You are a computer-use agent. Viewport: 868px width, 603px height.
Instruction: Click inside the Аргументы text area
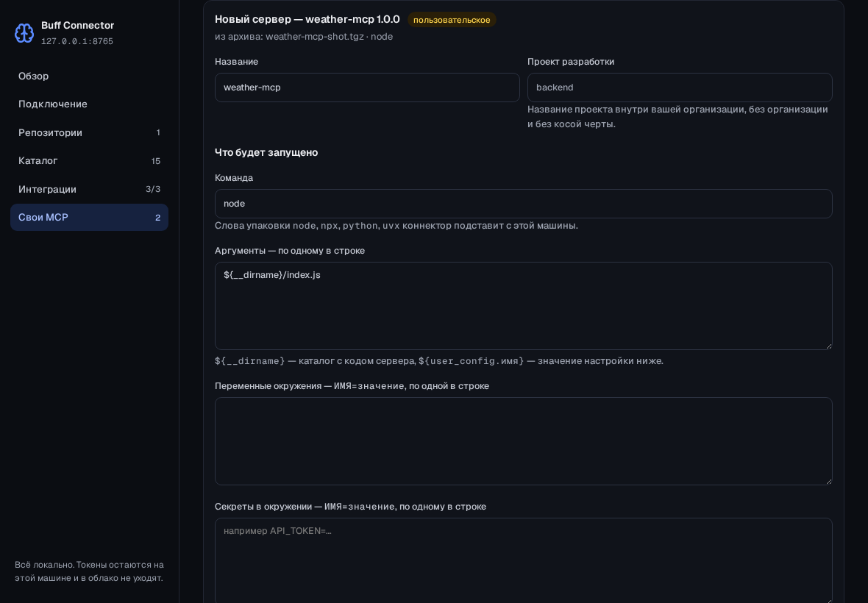(524, 306)
